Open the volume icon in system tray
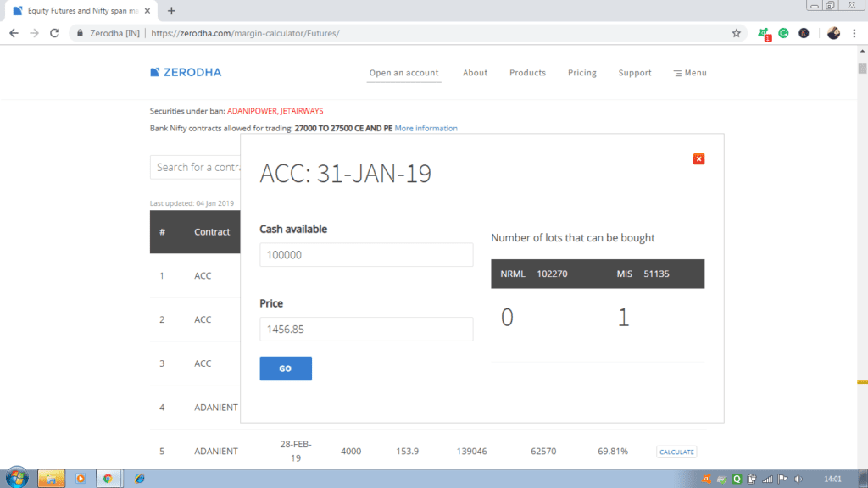The width and height of the screenshot is (868, 488). point(798,479)
